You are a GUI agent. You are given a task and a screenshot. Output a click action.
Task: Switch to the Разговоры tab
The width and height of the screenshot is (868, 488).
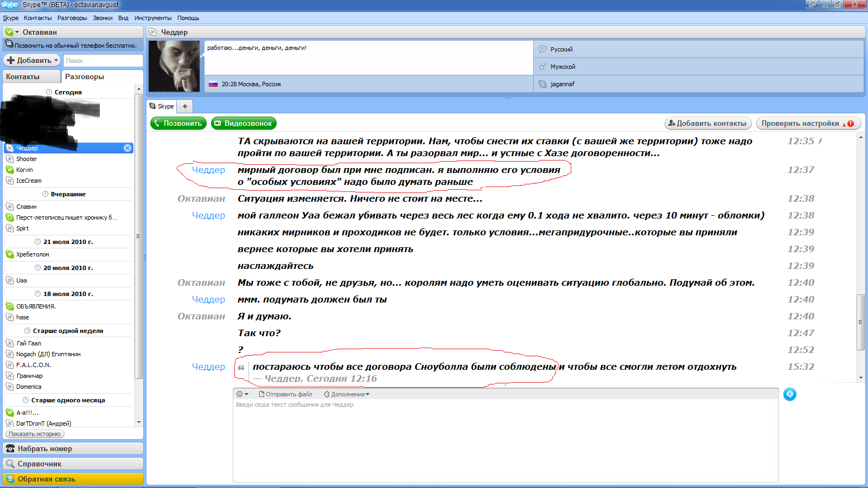pyautogui.click(x=102, y=76)
